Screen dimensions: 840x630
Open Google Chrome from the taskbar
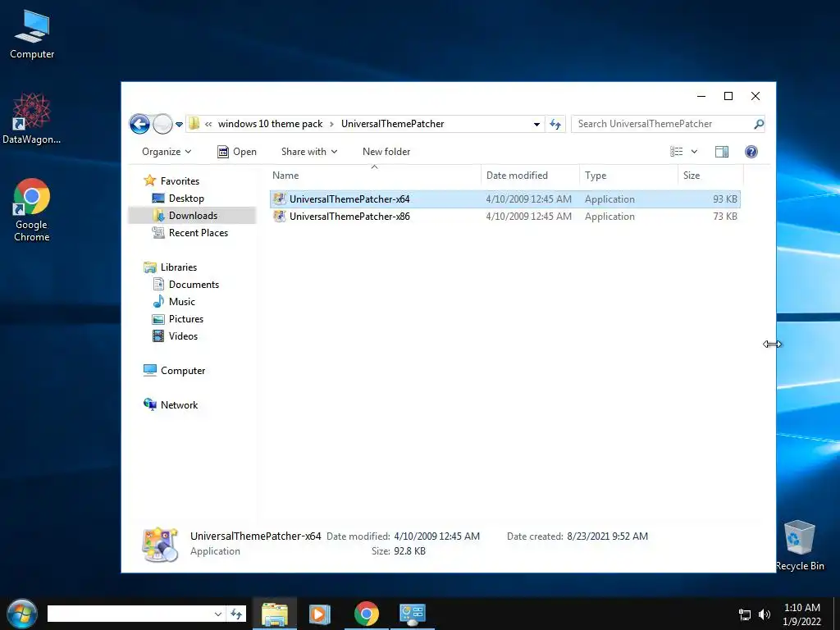tap(367, 614)
